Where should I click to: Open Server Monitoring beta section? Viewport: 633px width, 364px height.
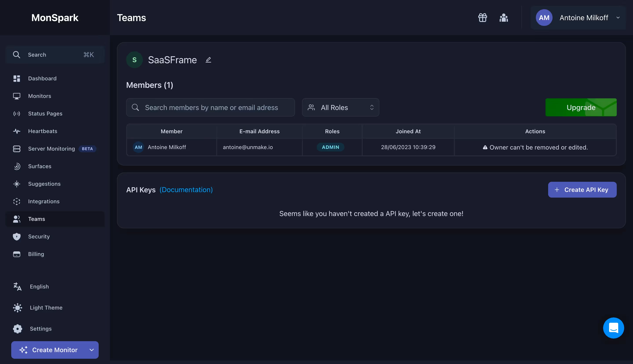tap(51, 148)
